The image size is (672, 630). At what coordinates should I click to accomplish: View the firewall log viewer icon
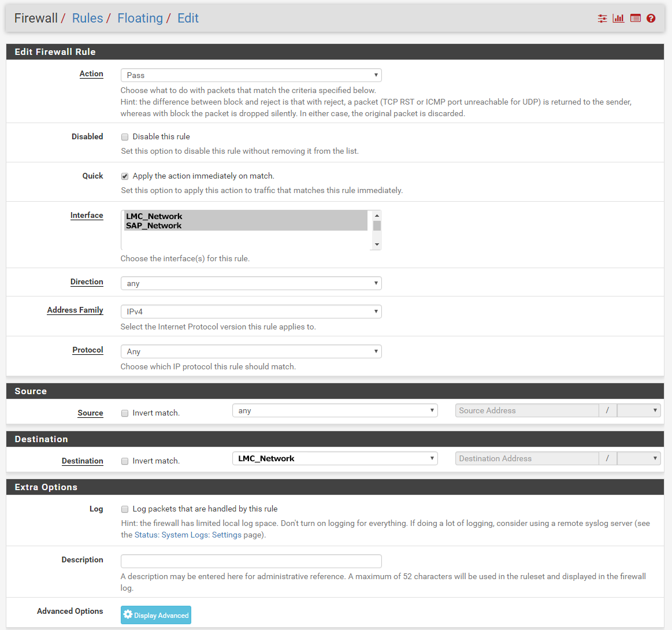coord(635,18)
